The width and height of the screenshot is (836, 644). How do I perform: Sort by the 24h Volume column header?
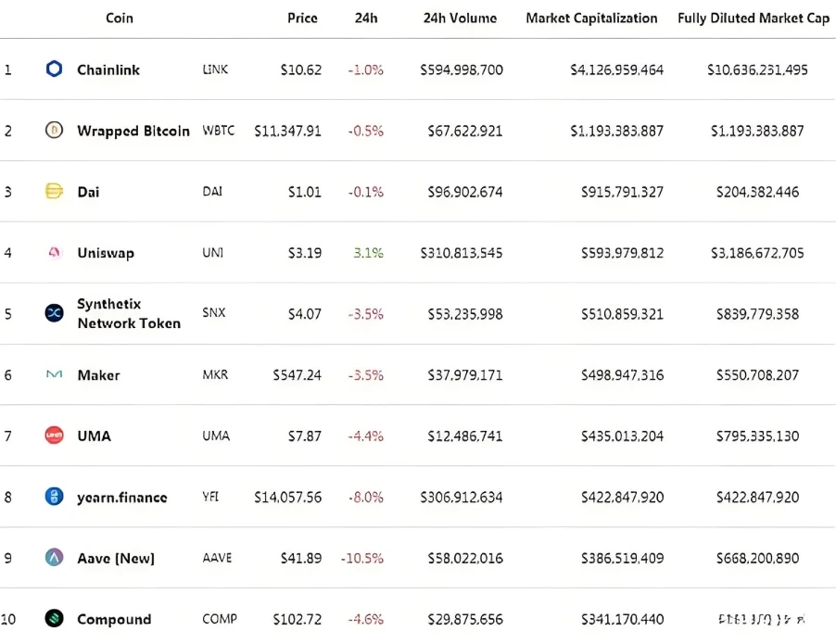[x=460, y=19]
